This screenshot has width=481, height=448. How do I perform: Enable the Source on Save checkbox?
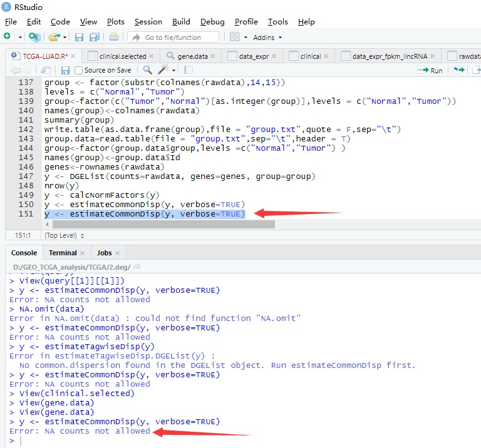pos(79,70)
